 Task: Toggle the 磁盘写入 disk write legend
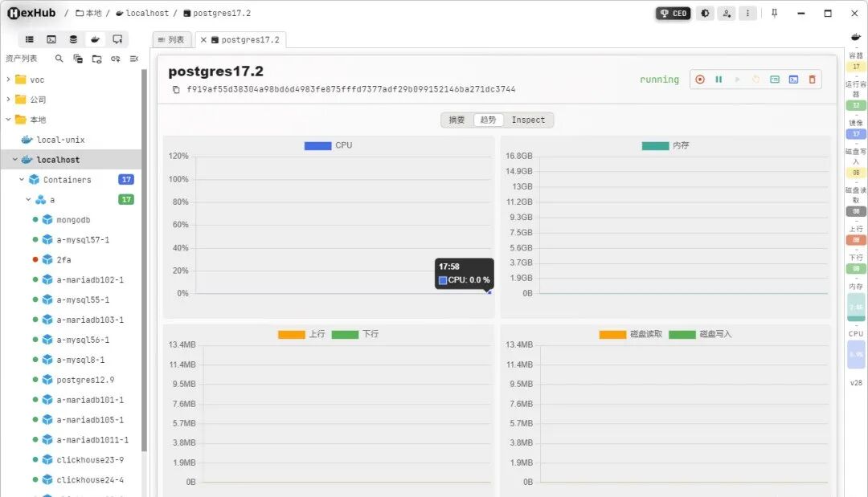700,335
